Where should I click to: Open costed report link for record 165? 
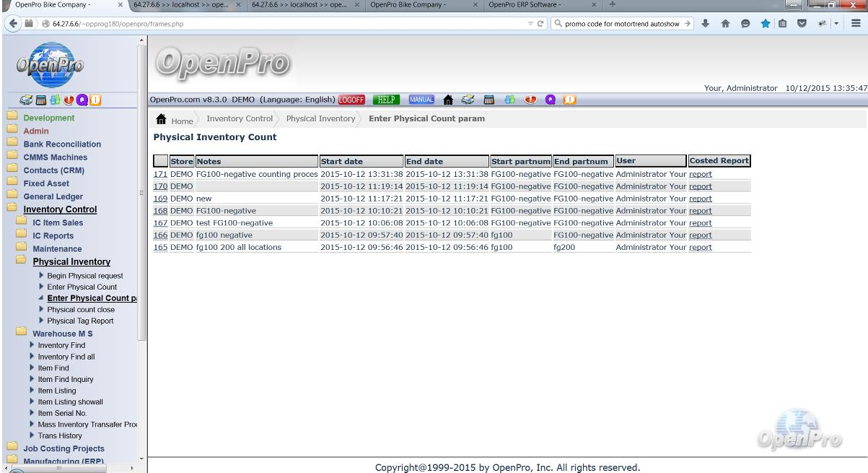700,247
